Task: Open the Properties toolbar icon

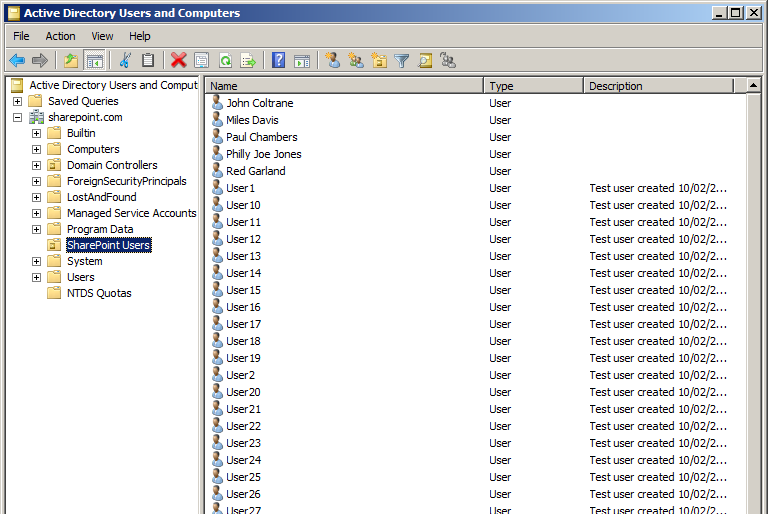Action: (x=202, y=60)
